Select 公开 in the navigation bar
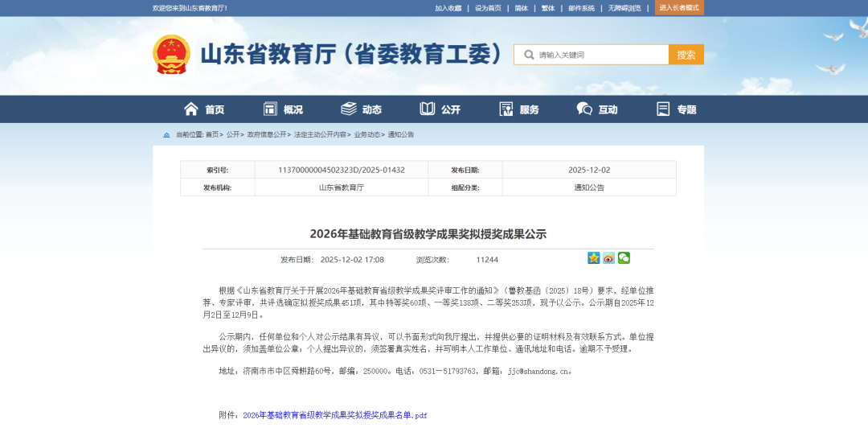This screenshot has width=868, height=436. click(x=440, y=109)
